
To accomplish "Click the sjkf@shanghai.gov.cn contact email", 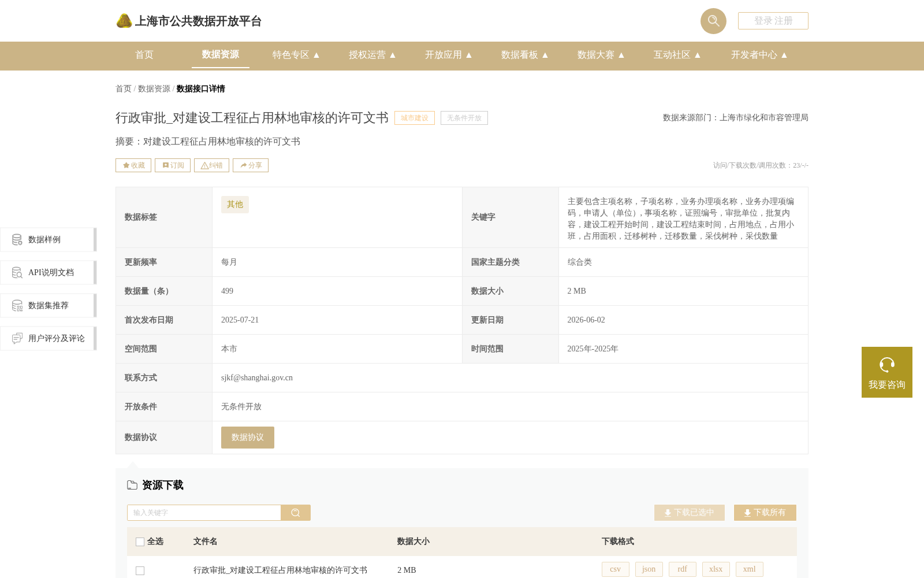I will pos(257,378).
